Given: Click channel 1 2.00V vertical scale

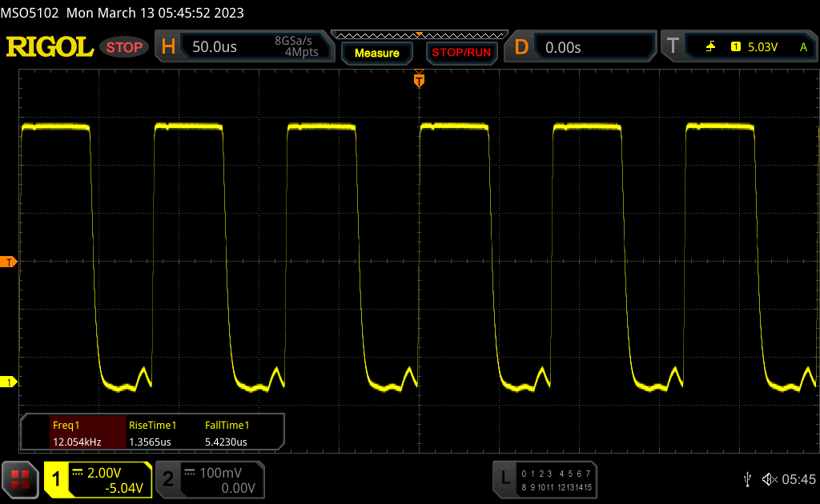Looking at the screenshot, I should tap(104, 473).
